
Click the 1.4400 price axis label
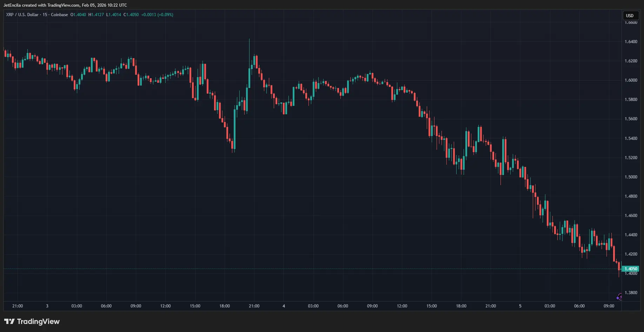tap(631, 235)
